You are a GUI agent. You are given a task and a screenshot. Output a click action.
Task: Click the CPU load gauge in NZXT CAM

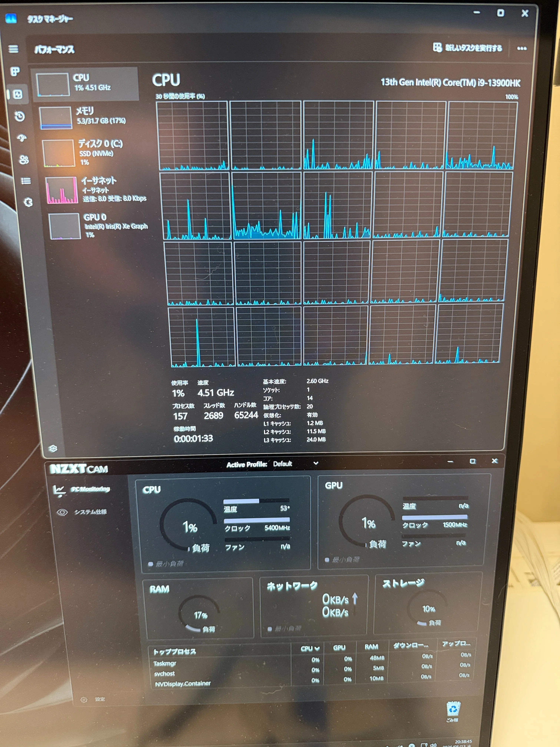click(188, 524)
